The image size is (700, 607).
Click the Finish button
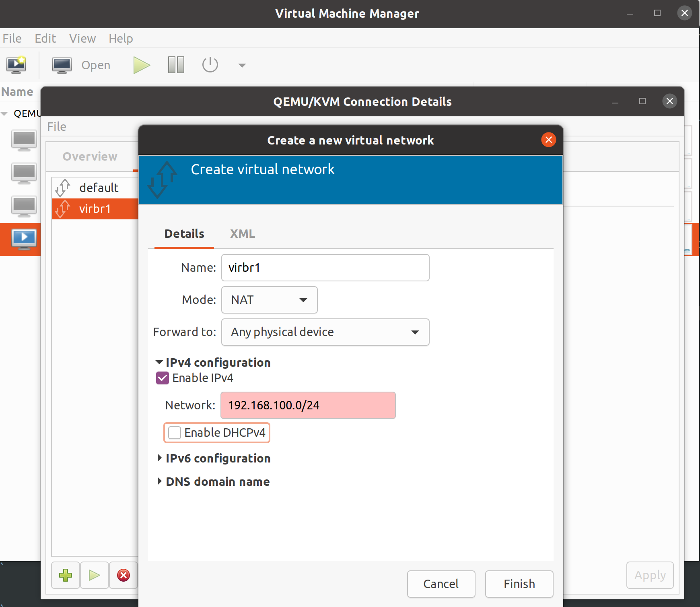[x=519, y=584]
